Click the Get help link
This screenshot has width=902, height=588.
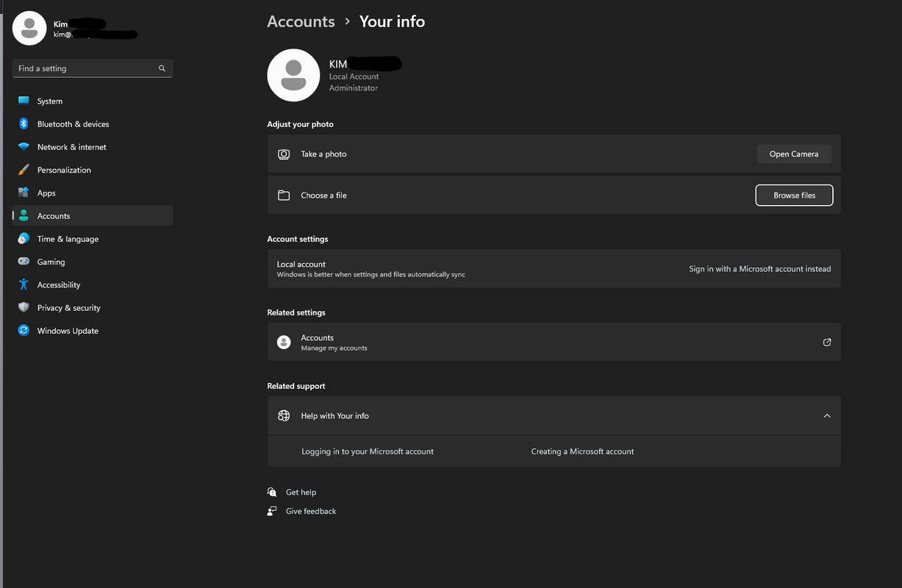pyautogui.click(x=301, y=492)
